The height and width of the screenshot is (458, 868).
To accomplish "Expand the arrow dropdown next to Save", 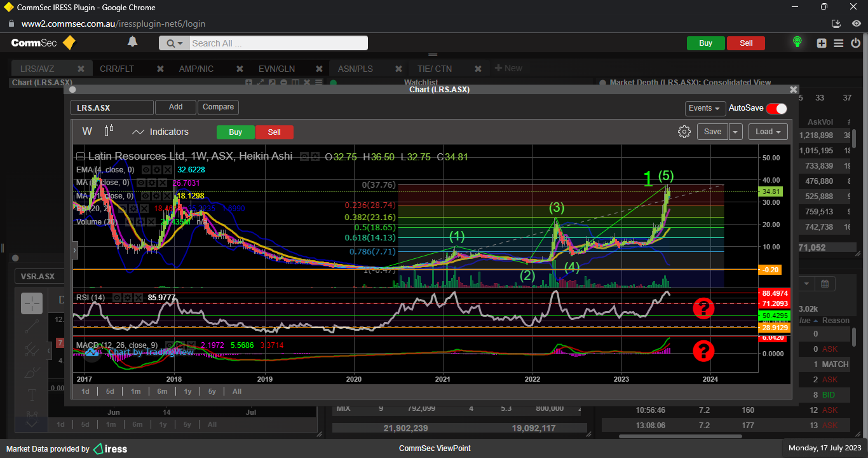I will point(735,132).
